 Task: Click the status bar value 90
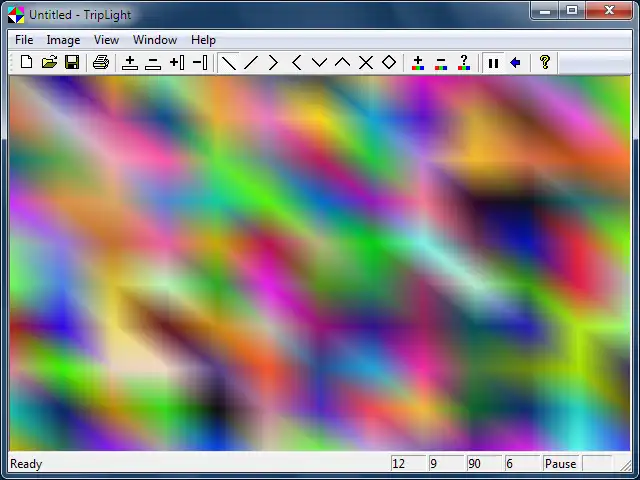pos(484,464)
